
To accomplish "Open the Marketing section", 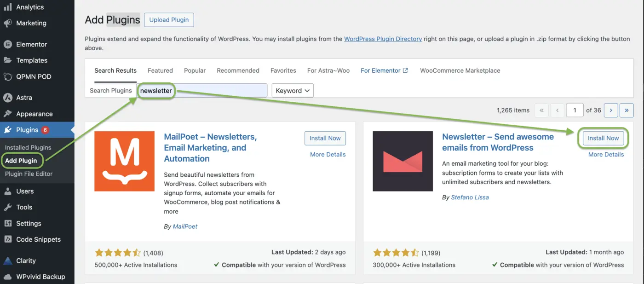I will click(30, 23).
